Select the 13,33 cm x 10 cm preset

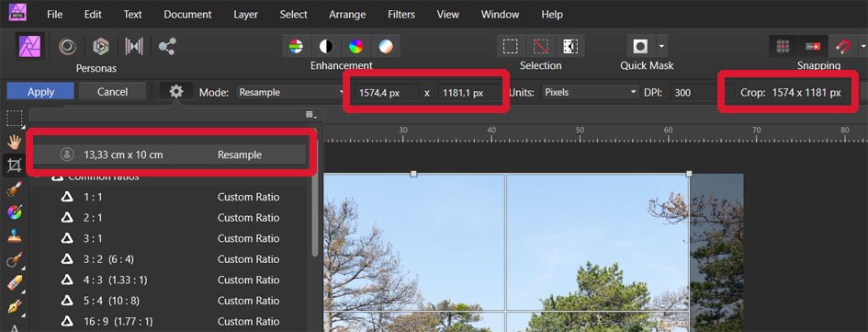tap(169, 155)
